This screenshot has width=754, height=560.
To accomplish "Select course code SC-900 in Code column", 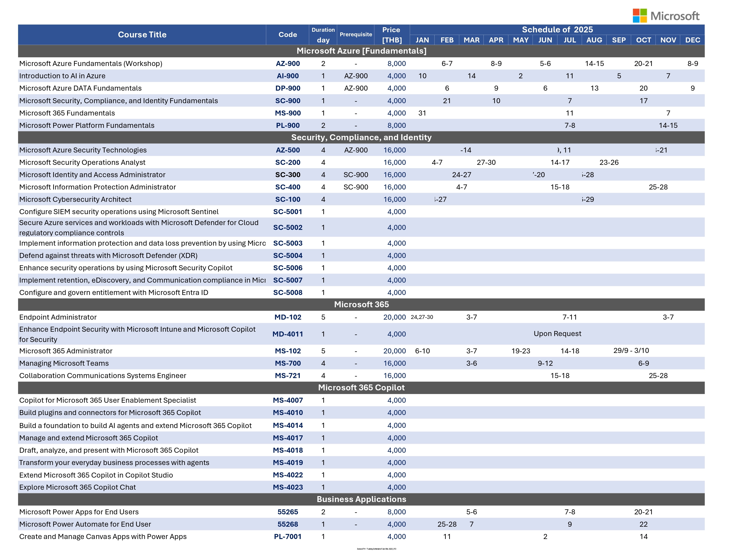I will (288, 101).
